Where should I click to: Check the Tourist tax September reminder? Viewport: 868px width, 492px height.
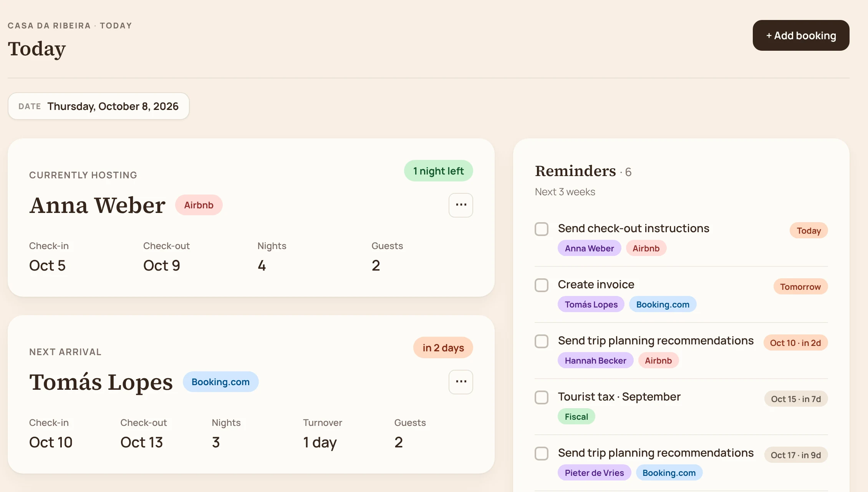tap(542, 397)
